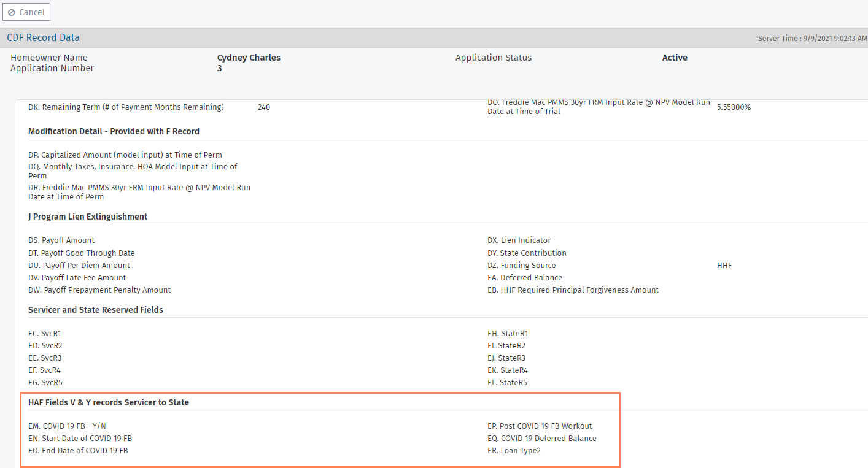This screenshot has width=868, height=468.
Task: Click the Active application status value
Action: pos(674,58)
